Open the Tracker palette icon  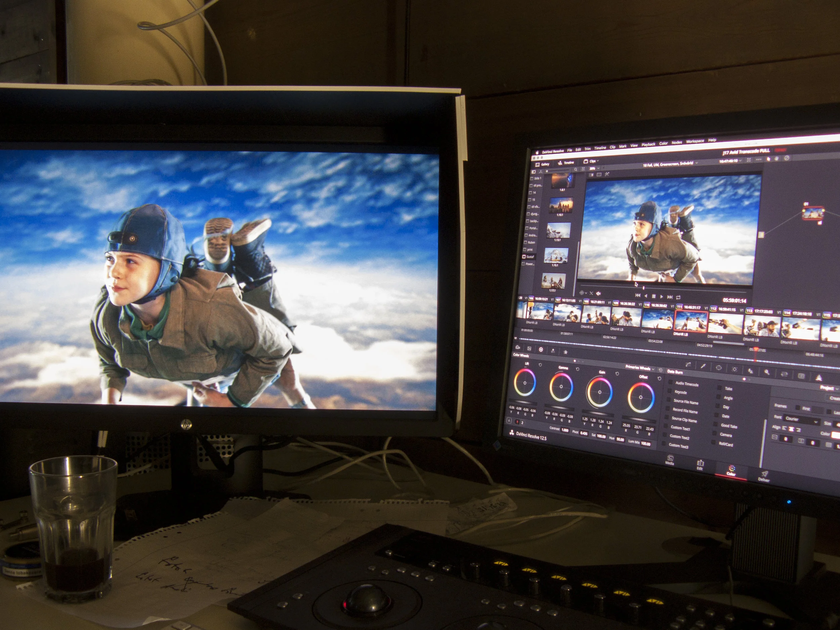coord(734,370)
